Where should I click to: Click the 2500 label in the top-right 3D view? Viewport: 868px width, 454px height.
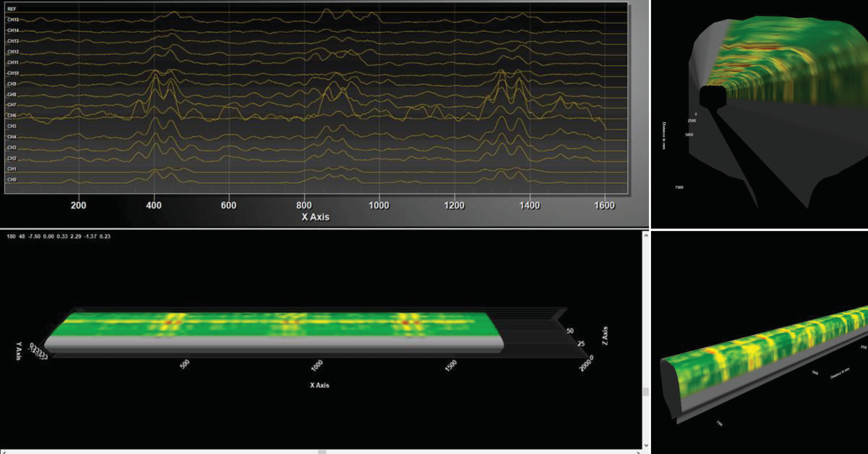point(692,121)
